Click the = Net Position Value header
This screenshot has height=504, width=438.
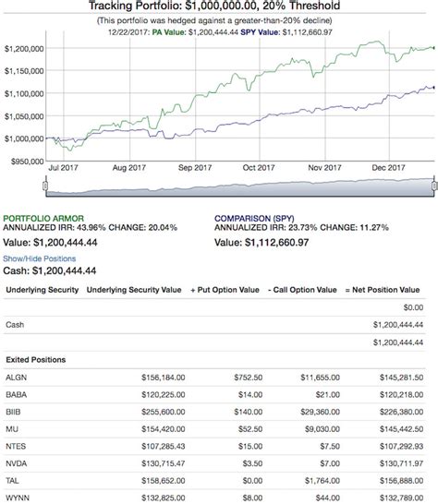point(383,290)
